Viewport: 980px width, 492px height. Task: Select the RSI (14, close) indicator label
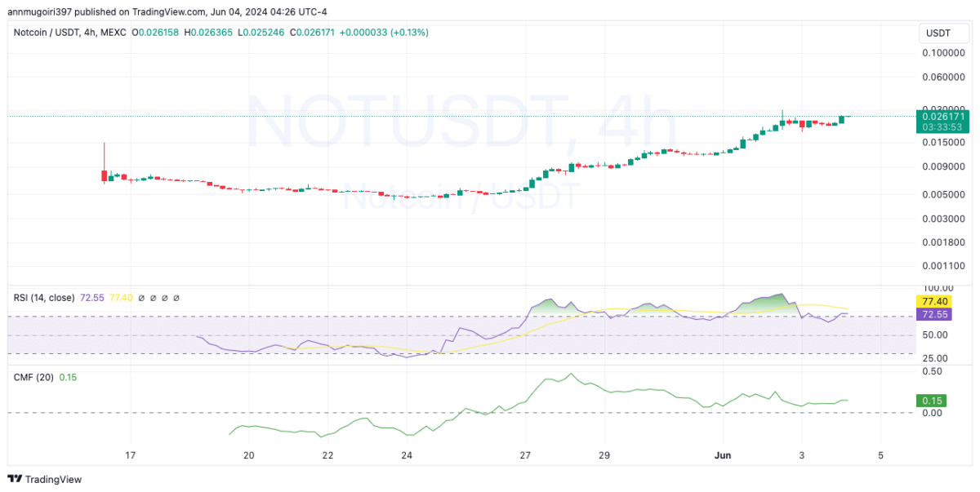44,298
